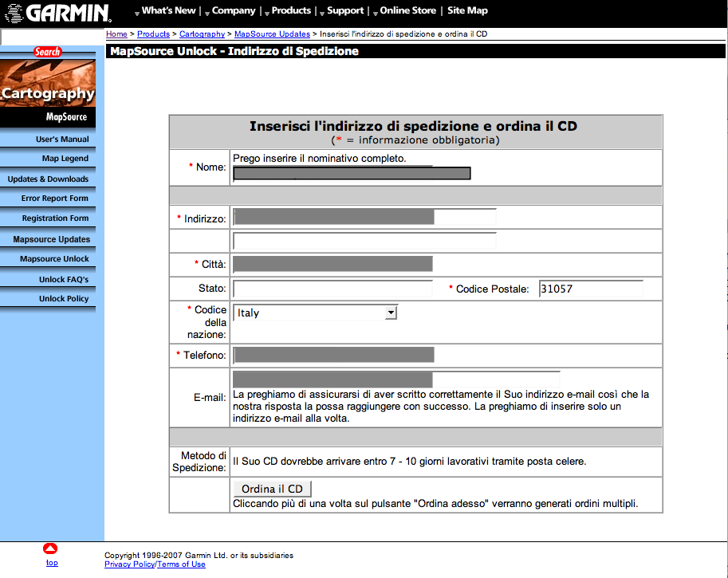Click the Cartography banner image

[x=48, y=84]
